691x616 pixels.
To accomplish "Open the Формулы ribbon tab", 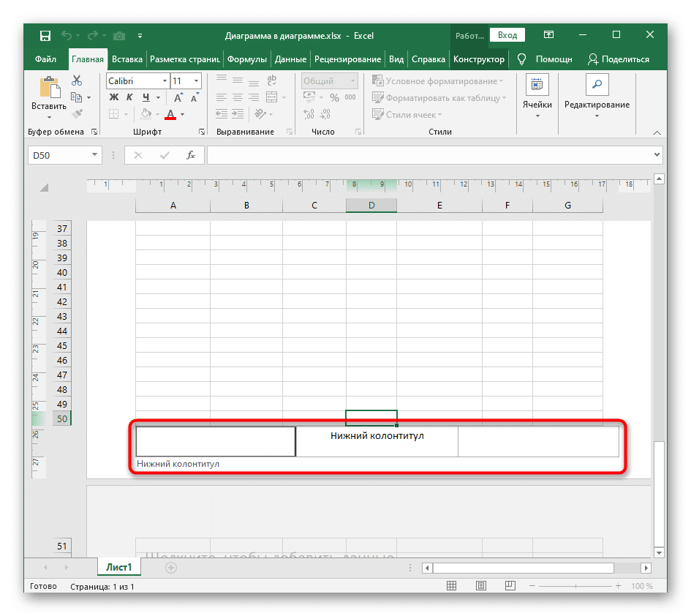I will pyautogui.click(x=246, y=59).
